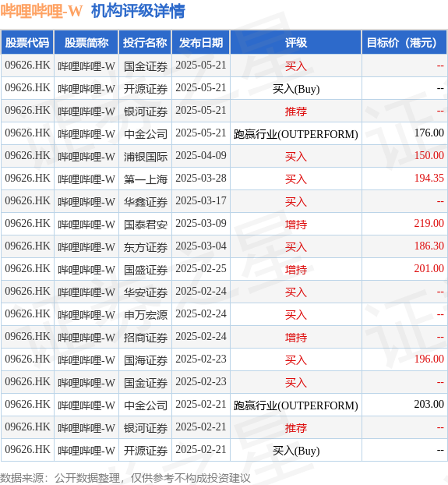Click 浦银国际 investment bank name
The width and height of the screenshot is (448, 485).
146,157
